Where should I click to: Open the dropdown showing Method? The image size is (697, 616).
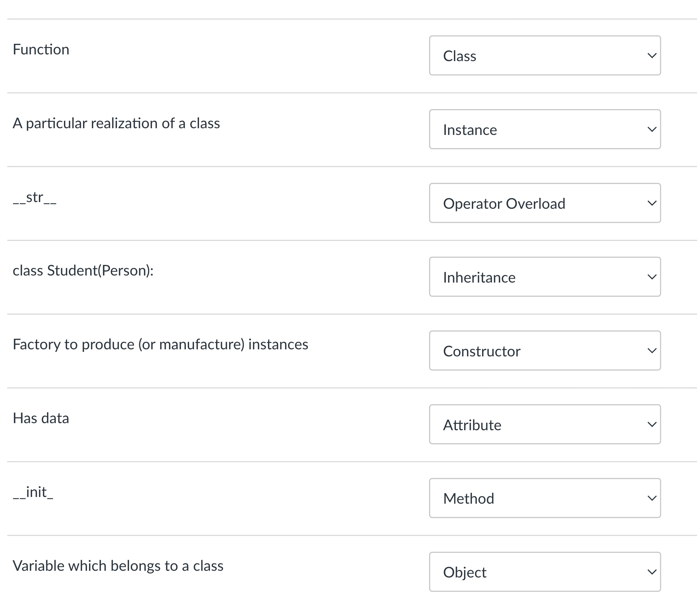[x=544, y=498]
